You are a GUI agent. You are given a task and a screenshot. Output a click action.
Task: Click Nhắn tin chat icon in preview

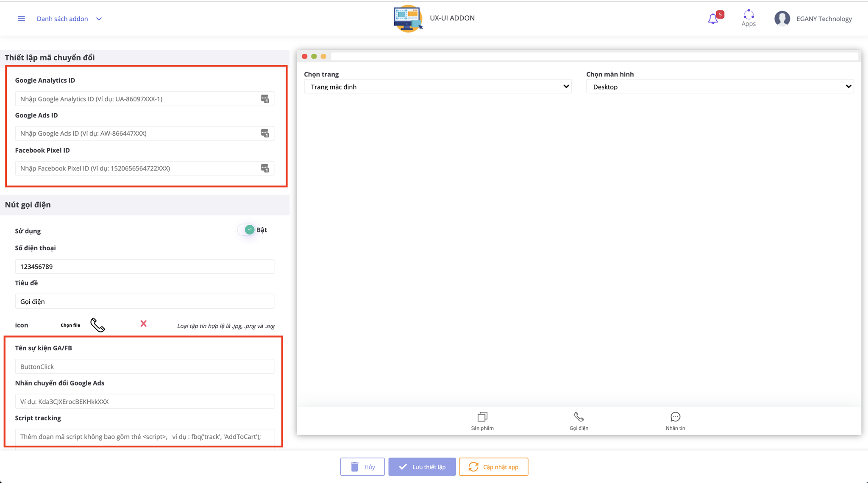(675, 417)
